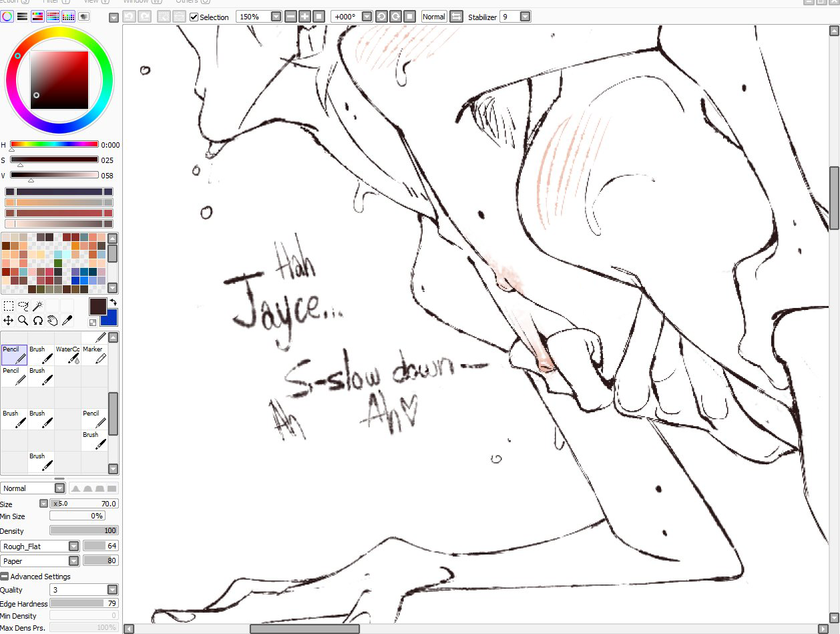Uncheck the Selection checkbox
The height and width of the screenshot is (634, 840).
[x=194, y=17]
